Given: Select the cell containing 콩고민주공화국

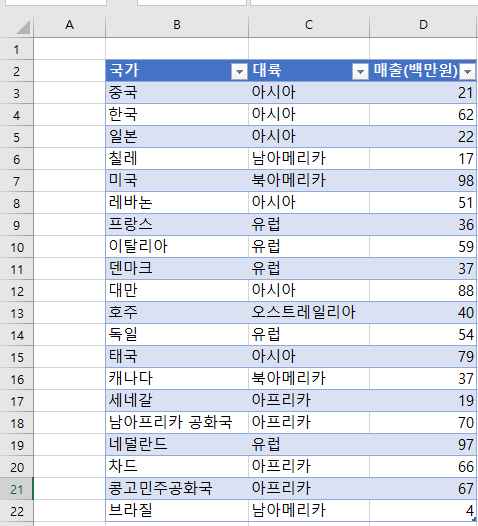Looking at the screenshot, I should pyautogui.click(x=177, y=489).
